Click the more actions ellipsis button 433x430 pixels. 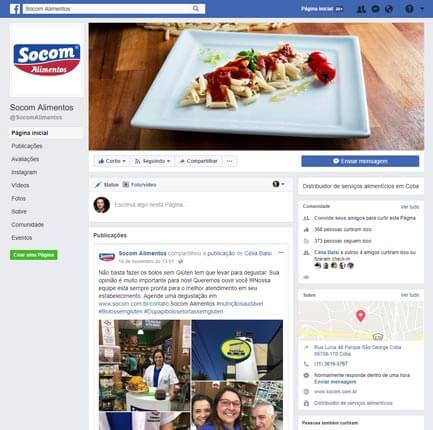pos(229,161)
